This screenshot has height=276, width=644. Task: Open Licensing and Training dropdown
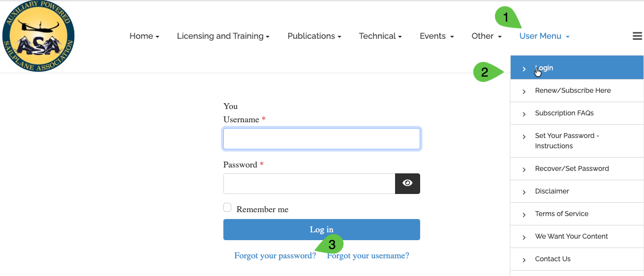223,36
